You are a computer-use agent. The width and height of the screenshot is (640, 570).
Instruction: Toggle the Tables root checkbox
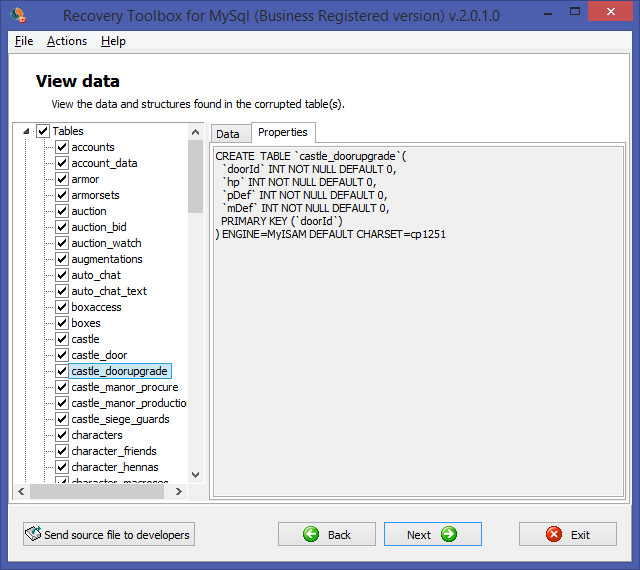(43, 131)
